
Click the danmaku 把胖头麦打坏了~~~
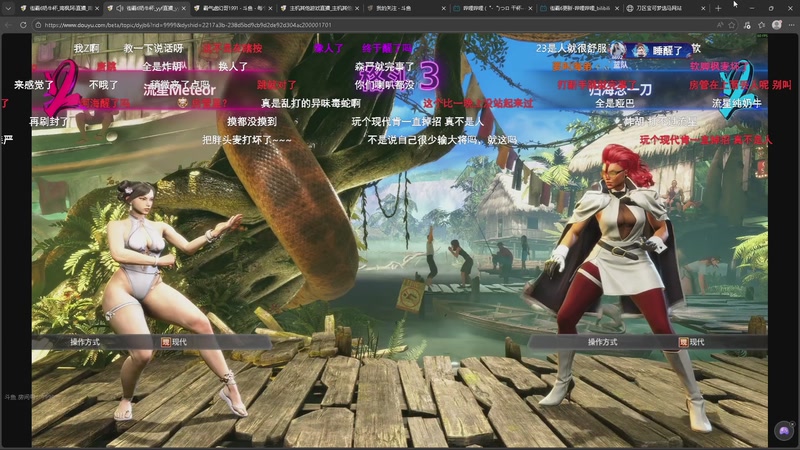tap(247, 139)
